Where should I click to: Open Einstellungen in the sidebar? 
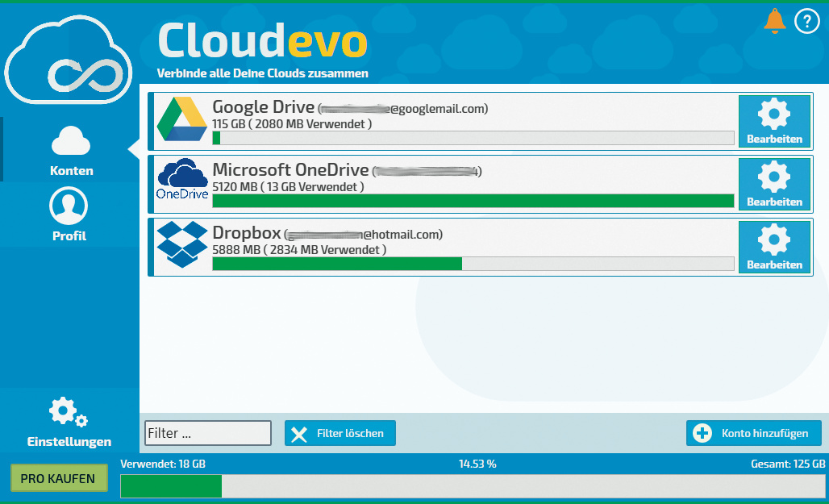tap(69, 422)
